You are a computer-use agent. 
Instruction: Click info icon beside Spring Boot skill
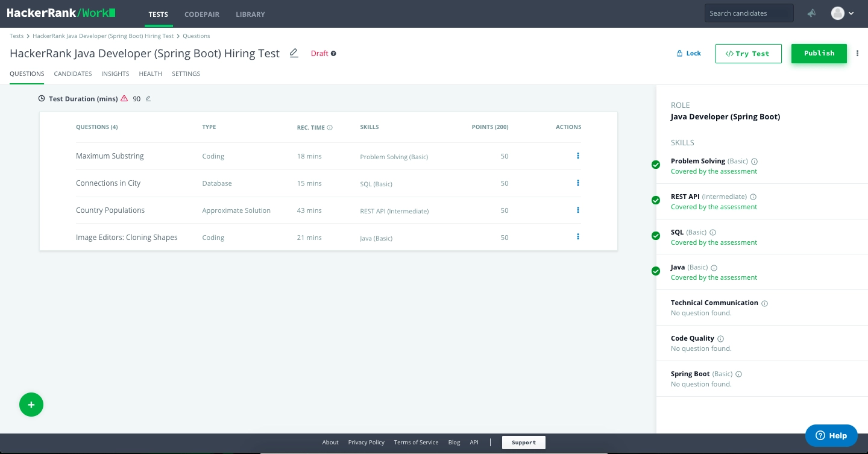pos(739,374)
